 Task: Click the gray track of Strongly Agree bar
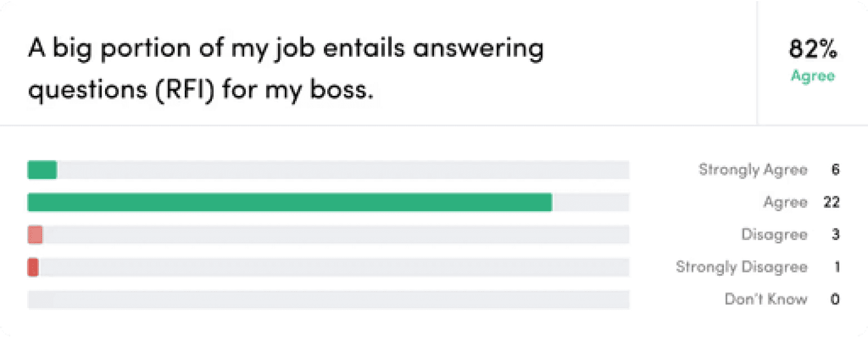343,170
